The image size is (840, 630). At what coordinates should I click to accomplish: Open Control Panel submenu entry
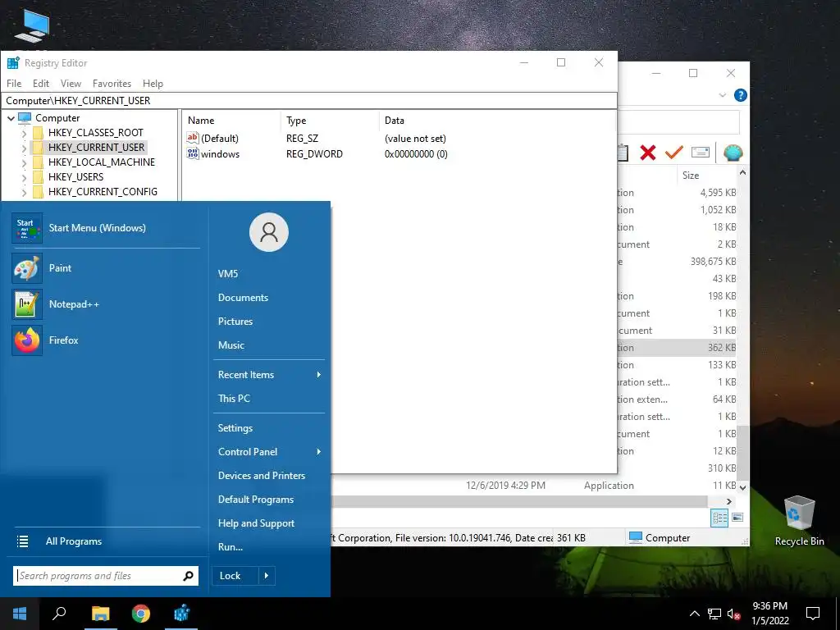pos(269,452)
